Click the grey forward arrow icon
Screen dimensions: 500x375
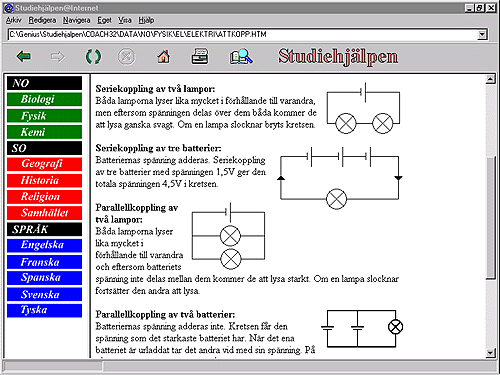coord(58,57)
